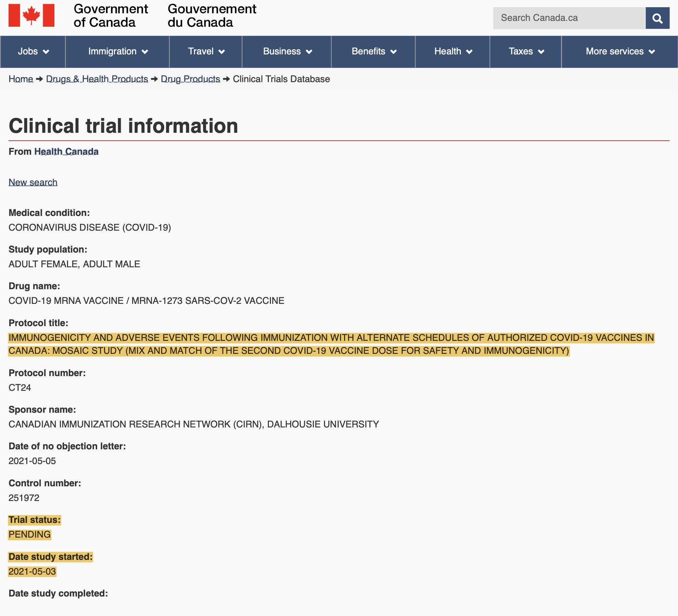Click the control number 251972
678x616 pixels.
(x=24, y=498)
